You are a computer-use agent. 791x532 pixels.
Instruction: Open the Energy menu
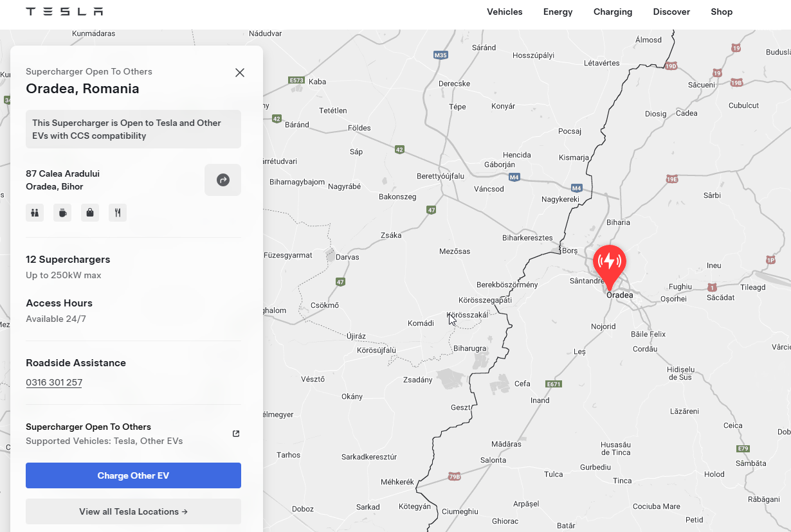(x=558, y=12)
